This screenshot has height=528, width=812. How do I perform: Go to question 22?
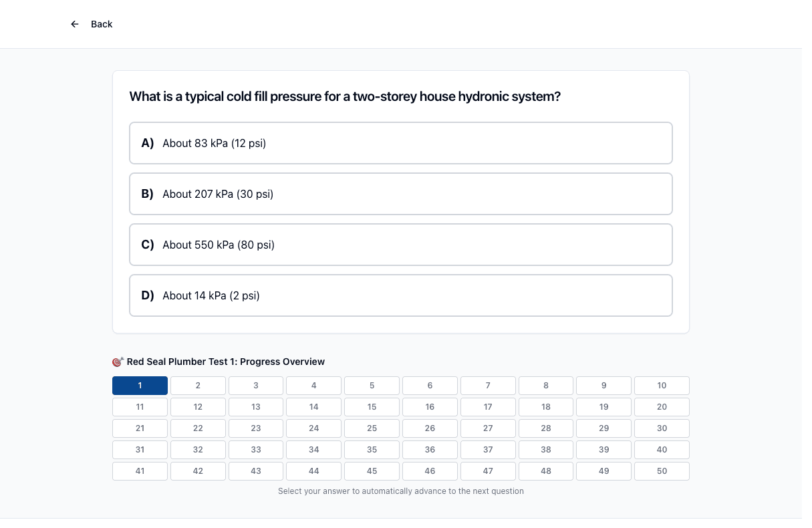click(198, 428)
